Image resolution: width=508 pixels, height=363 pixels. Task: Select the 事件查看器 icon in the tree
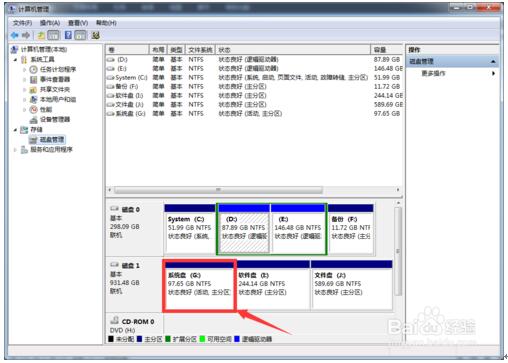click(x=33, y=79)
